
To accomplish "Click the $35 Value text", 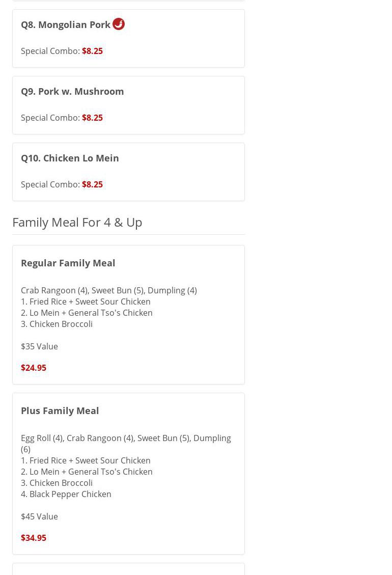I will pyautogui.click(x=39, y=346).
